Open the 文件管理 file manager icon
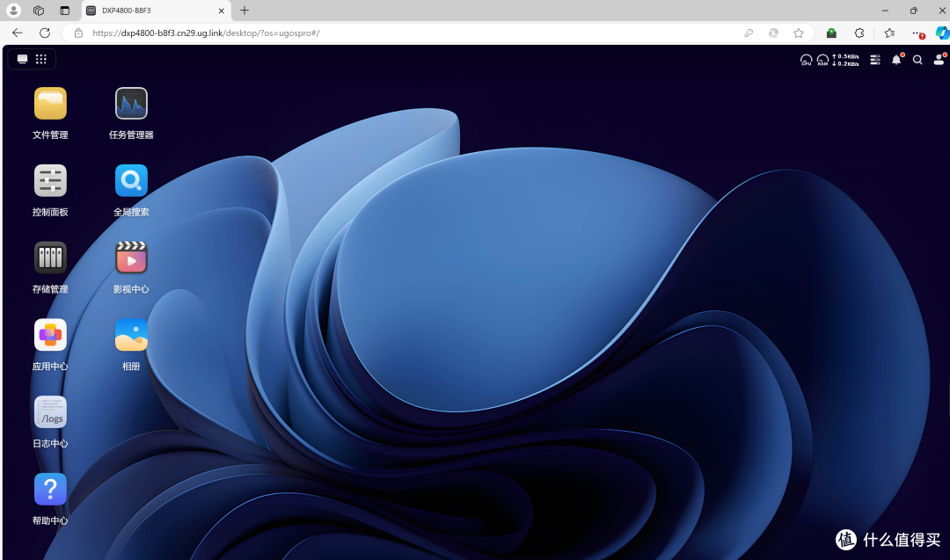Screen dimensions: 950x560 click(50, 104)
